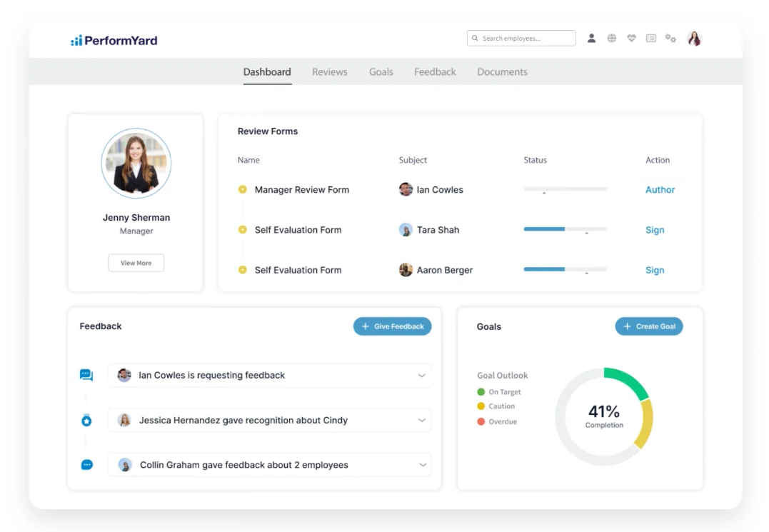Open the Documents tab
Viewport: 769px width, 532px height.
[x=502, y=71]
